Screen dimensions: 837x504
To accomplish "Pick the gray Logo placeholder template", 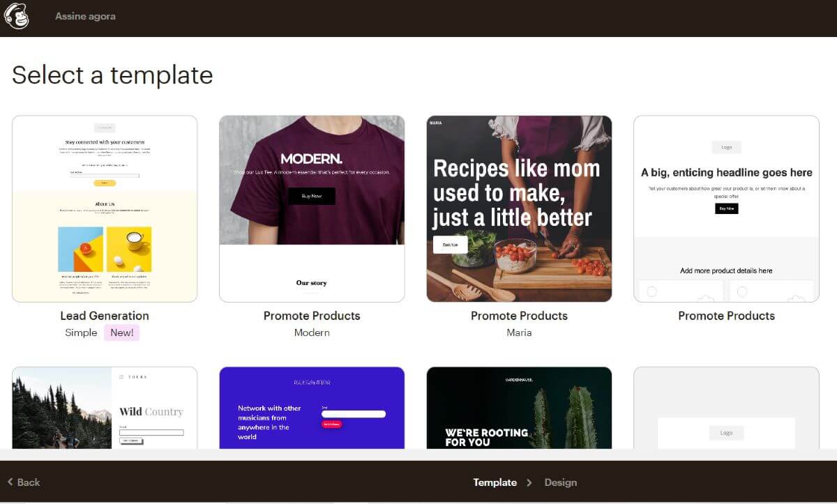I will click(726, 408).
